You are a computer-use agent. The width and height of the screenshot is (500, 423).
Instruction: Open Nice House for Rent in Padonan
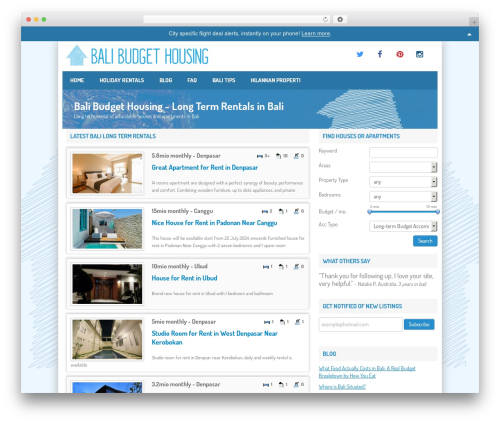(214, 223)
